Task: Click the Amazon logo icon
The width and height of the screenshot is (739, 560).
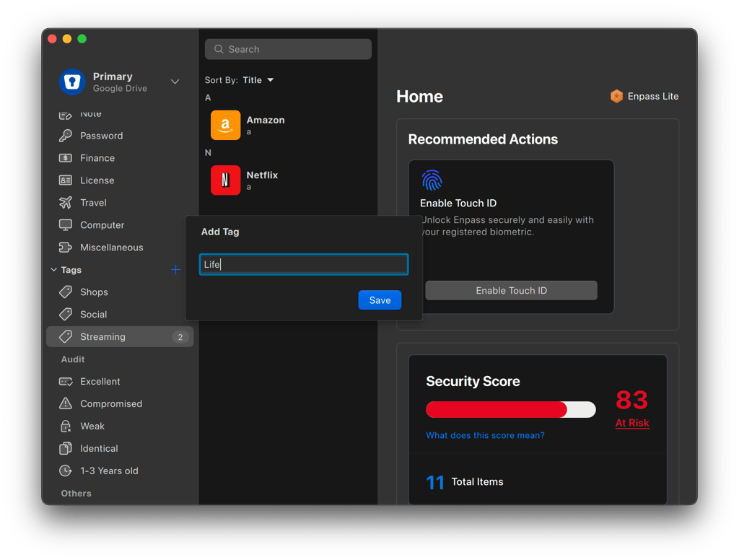Action: 225,125
